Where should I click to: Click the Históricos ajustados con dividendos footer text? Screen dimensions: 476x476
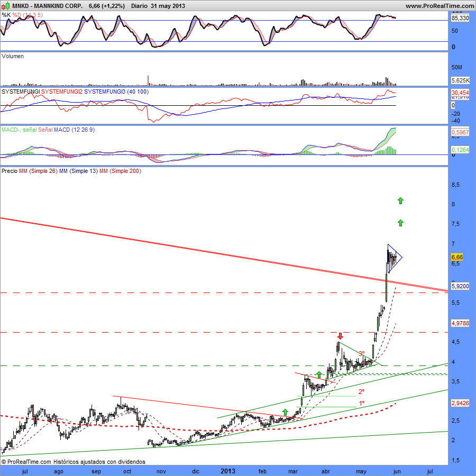(99, 462)
